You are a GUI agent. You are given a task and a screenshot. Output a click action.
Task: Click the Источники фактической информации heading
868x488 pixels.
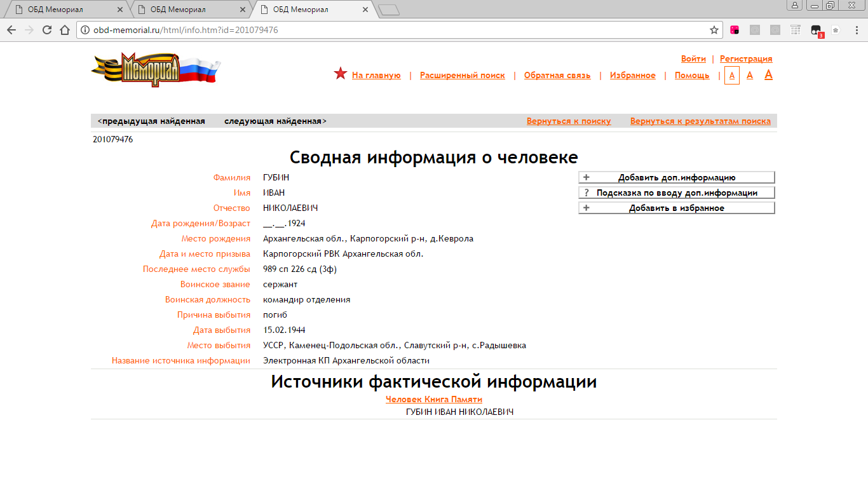click(434, 381)
